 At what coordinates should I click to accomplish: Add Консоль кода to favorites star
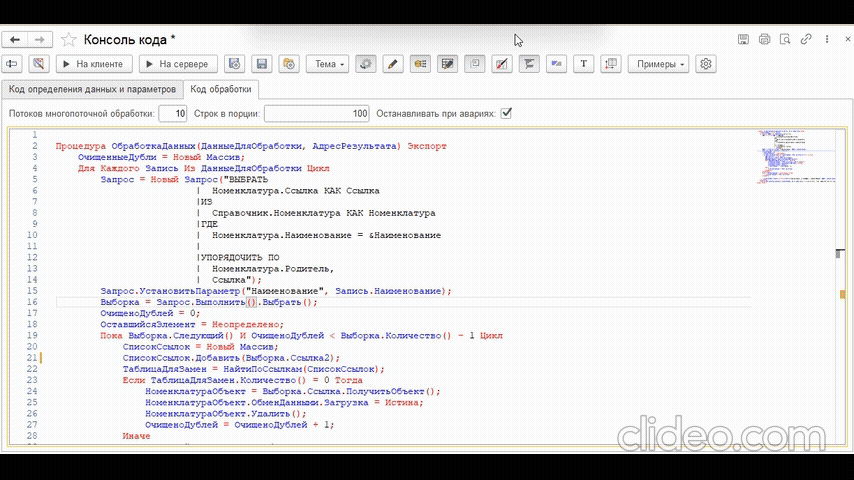[69, 40]
